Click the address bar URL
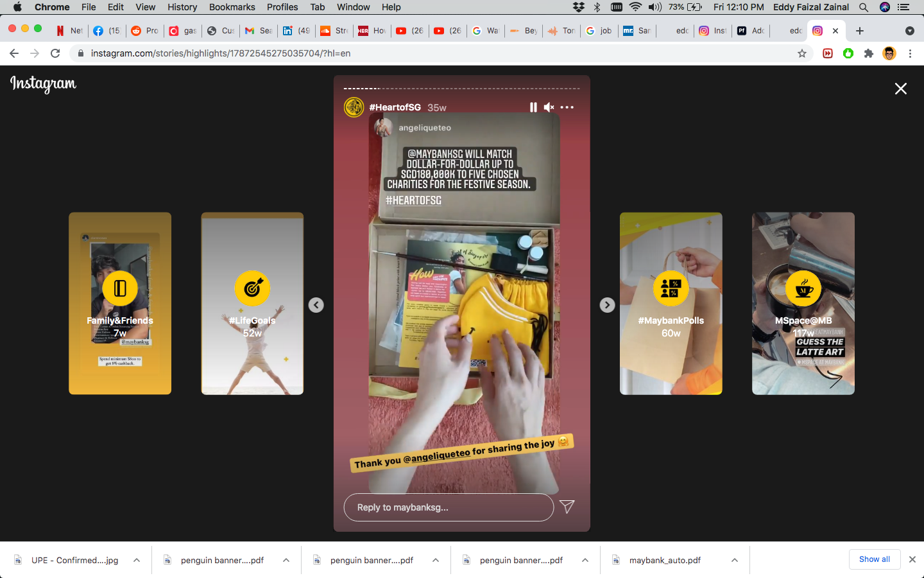Image resolution: width=924 pixels, height=578 pixels. point(221,53)
